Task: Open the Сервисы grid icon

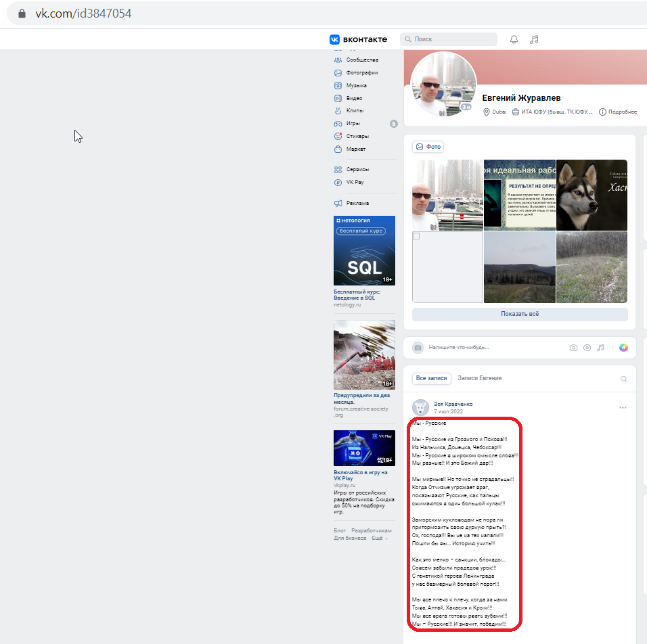Action: (x=338, y=170)
